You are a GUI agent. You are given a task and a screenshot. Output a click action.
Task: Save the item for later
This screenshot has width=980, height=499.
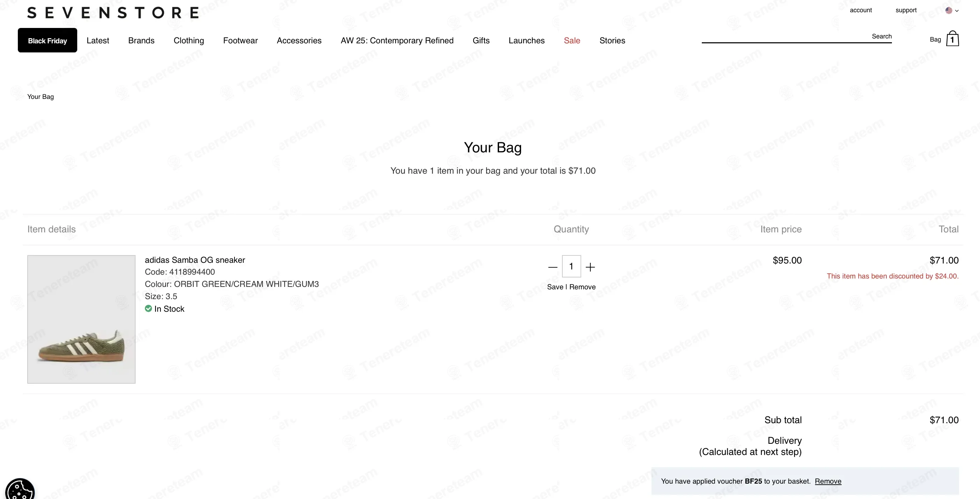pyautogui.click(x=555, y=287)
